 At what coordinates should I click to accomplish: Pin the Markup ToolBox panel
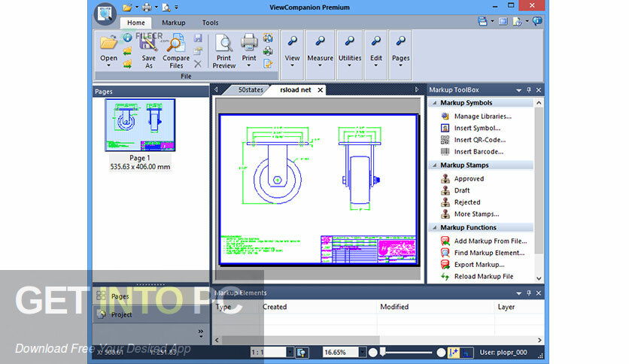point(529,90)
